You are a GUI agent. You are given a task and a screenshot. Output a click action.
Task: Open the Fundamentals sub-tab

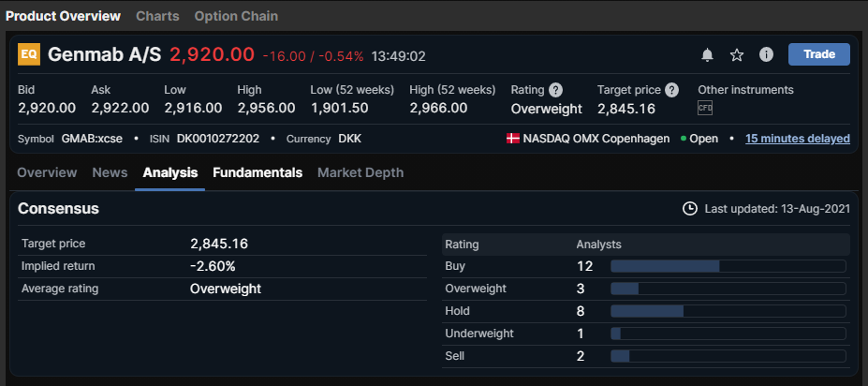pos(257,172)
